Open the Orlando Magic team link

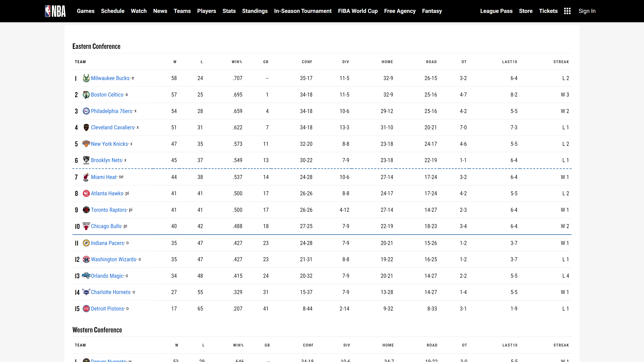107,276
